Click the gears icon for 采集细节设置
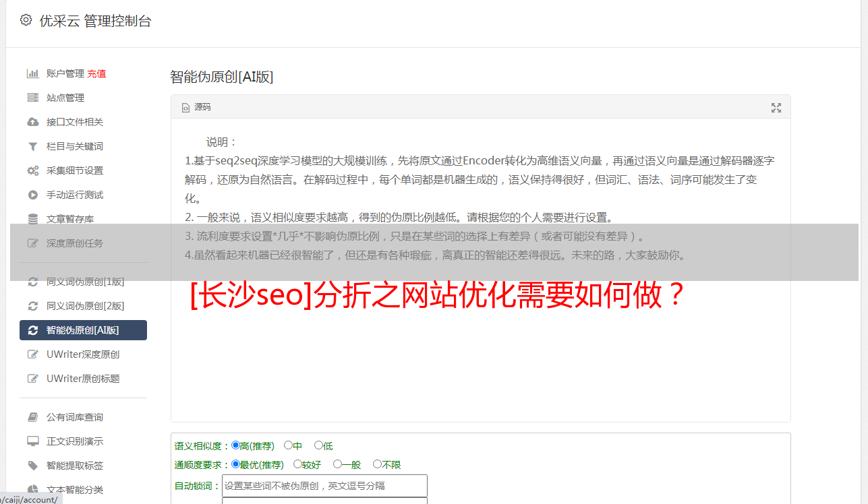The image size is (868, 504). [32, 170]
